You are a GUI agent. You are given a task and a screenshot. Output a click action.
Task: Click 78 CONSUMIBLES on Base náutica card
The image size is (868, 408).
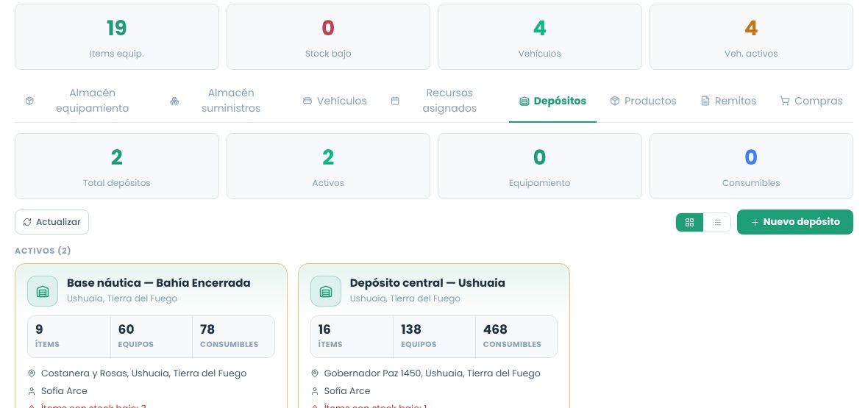click(234, 337)
